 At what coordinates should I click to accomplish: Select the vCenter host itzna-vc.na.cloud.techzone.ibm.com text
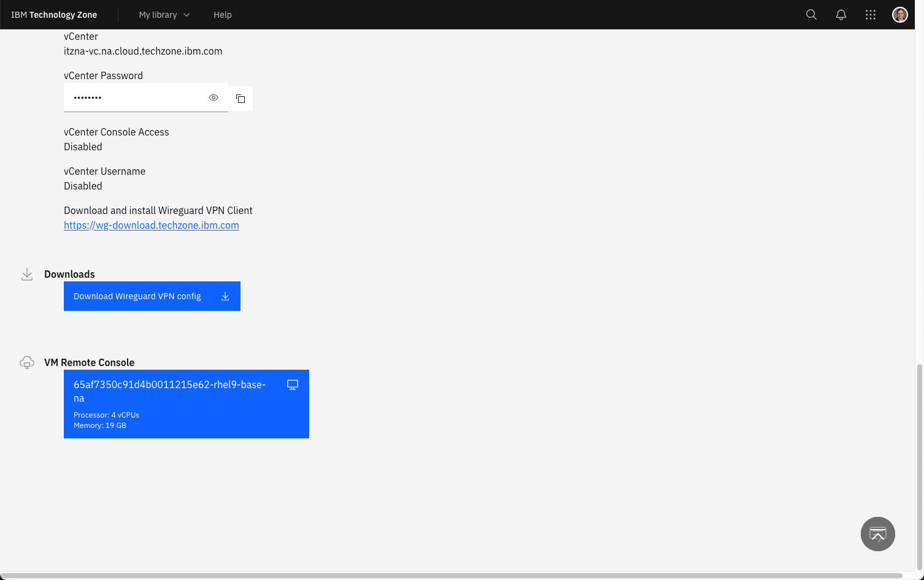[143, 51]
